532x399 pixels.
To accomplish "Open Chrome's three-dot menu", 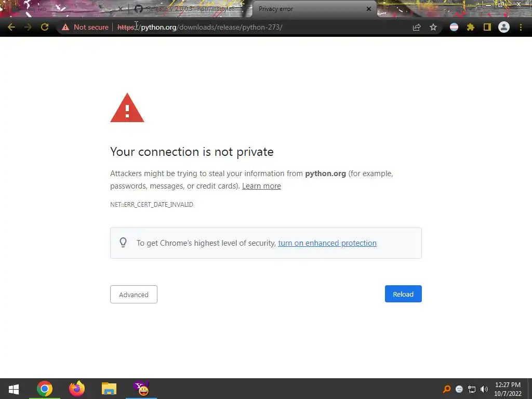I will [x=521, y=27].
